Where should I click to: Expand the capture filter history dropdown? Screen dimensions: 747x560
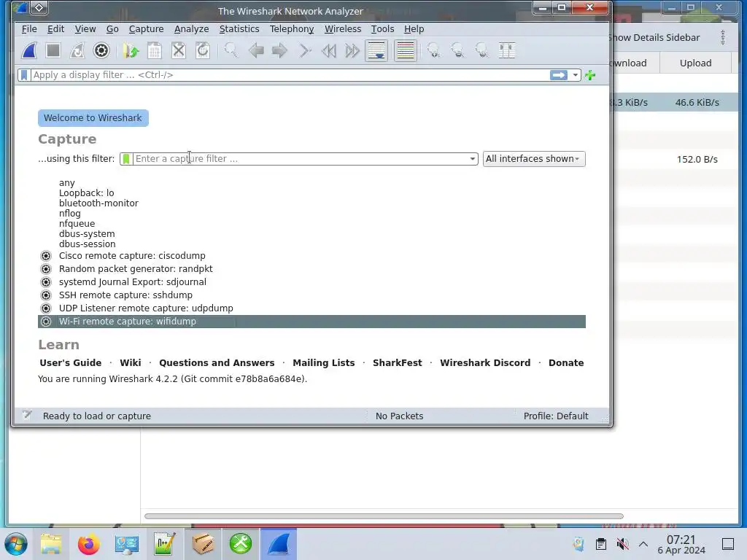point(472,158)
